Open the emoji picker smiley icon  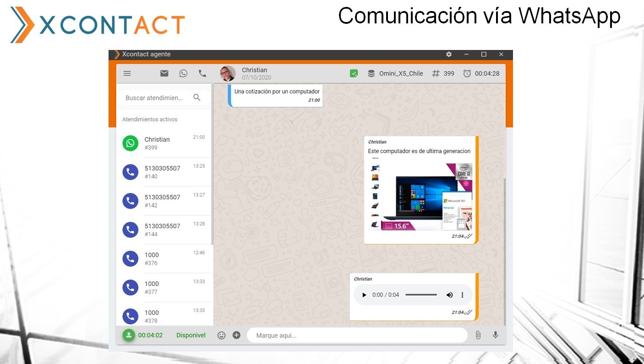pyautogui.click(x=221, y=335)
